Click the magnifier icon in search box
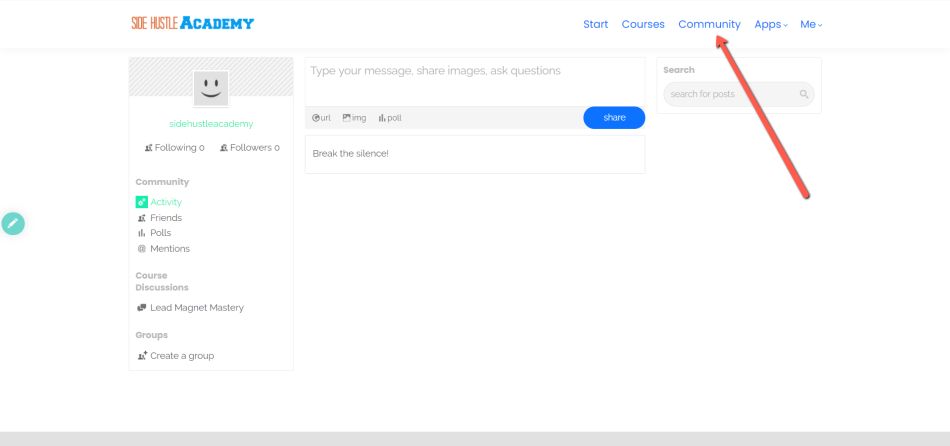Screen dimensions: 950x446 [803, 94]
